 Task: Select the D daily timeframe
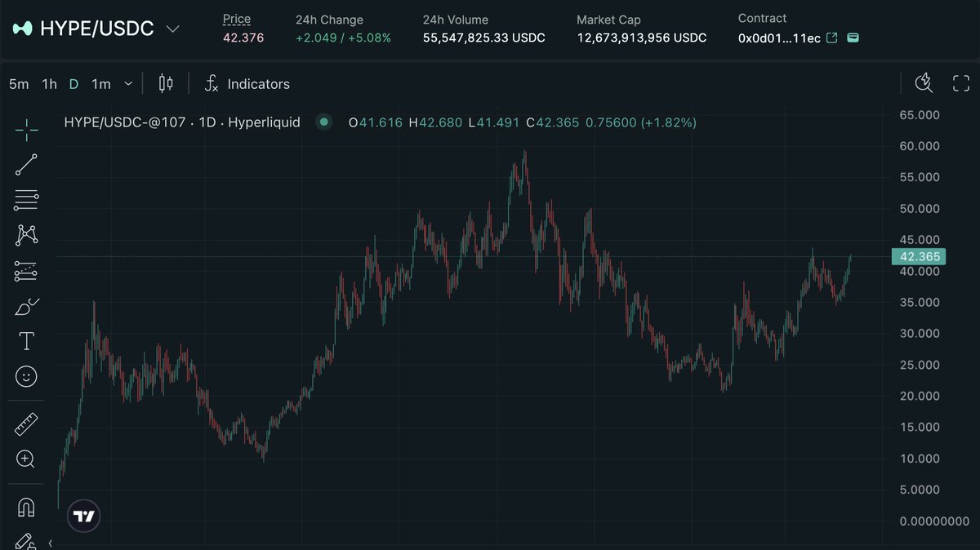pos(74,84)
